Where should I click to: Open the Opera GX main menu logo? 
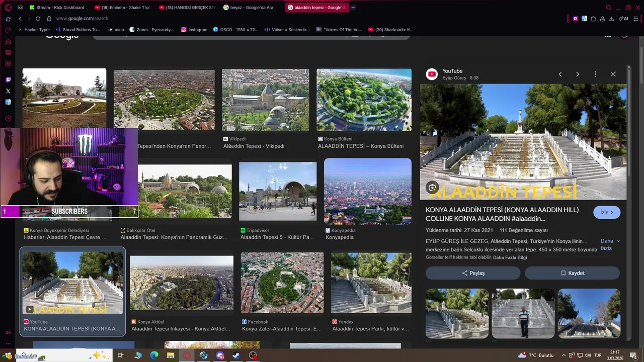tap(8, 8)
